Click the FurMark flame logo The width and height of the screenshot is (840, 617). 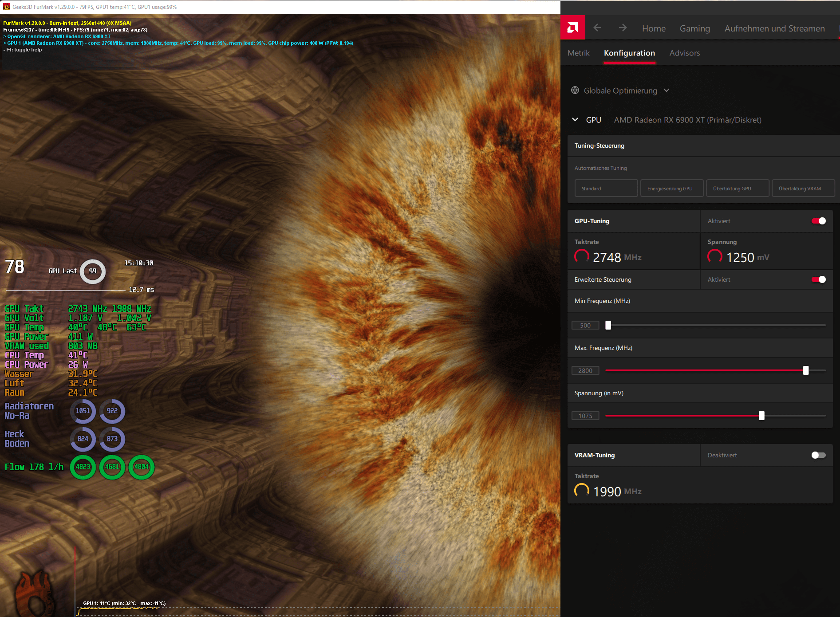[35, 593]
